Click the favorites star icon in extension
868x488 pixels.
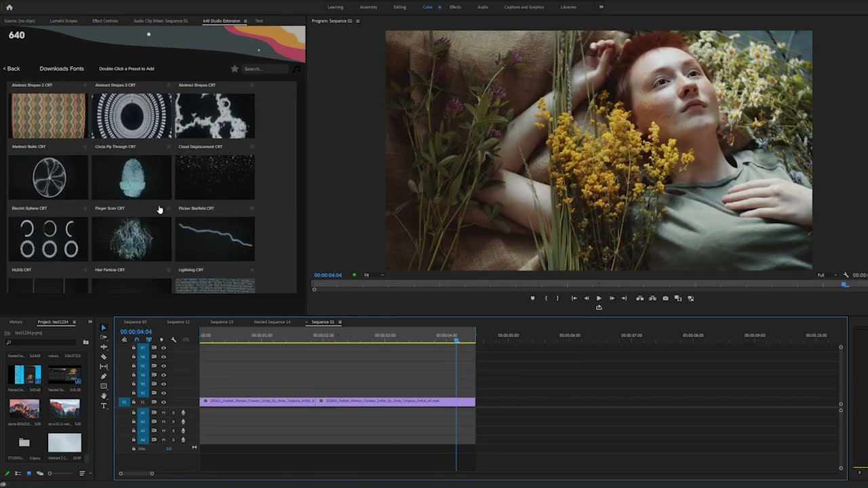pos(235,68)
